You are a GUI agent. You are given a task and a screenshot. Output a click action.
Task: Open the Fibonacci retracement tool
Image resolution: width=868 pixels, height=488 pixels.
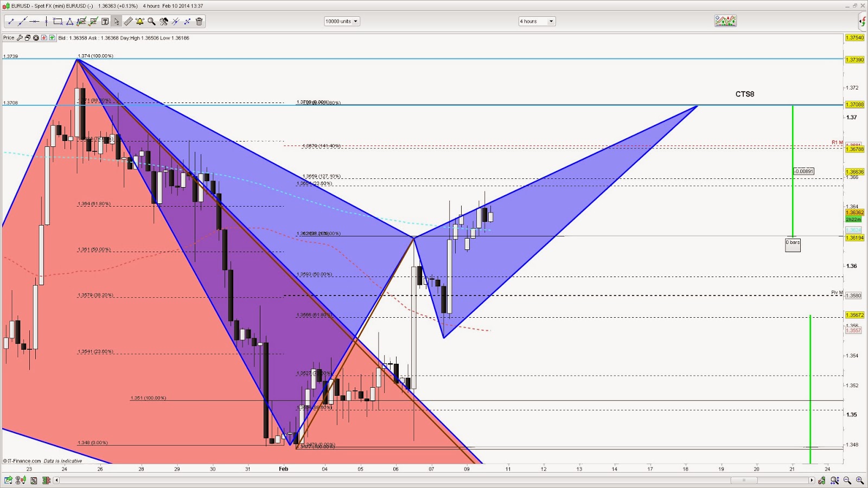click(x=81, y=22)
